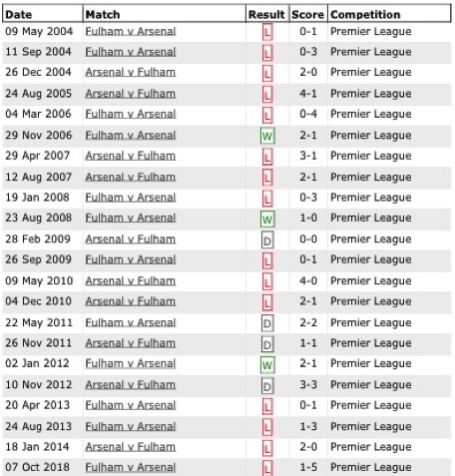Click the Score column header
Viewport: 455px width, 476px height.
308,14
